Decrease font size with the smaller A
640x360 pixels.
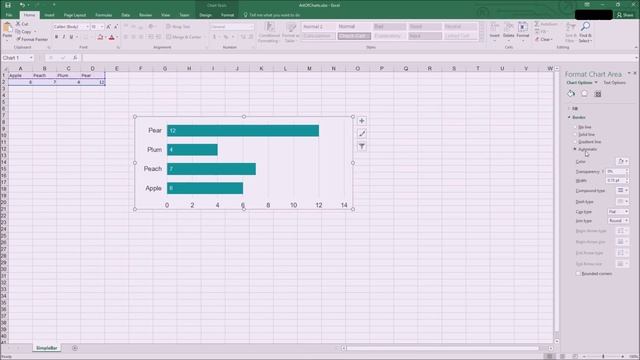pyautogui.click(x=116, y=27)
